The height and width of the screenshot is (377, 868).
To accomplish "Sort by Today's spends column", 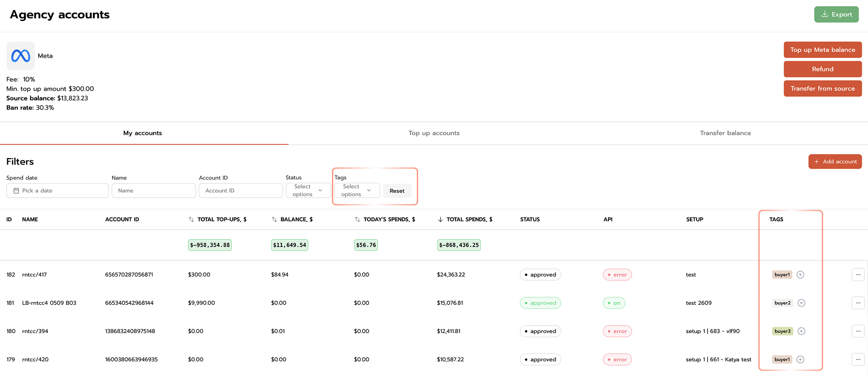I will tap(357, 219).
